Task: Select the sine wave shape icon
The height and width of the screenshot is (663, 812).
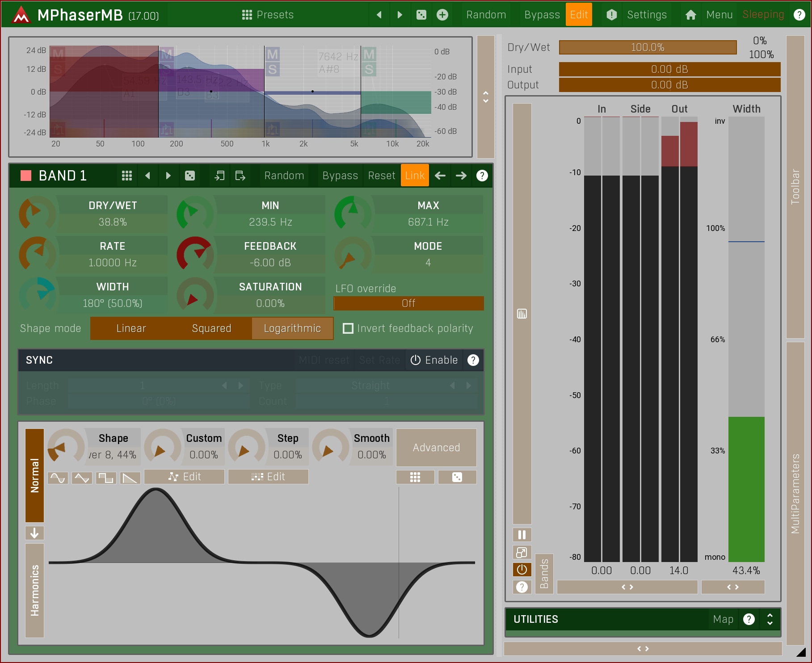Action: [x=58, y=478]
